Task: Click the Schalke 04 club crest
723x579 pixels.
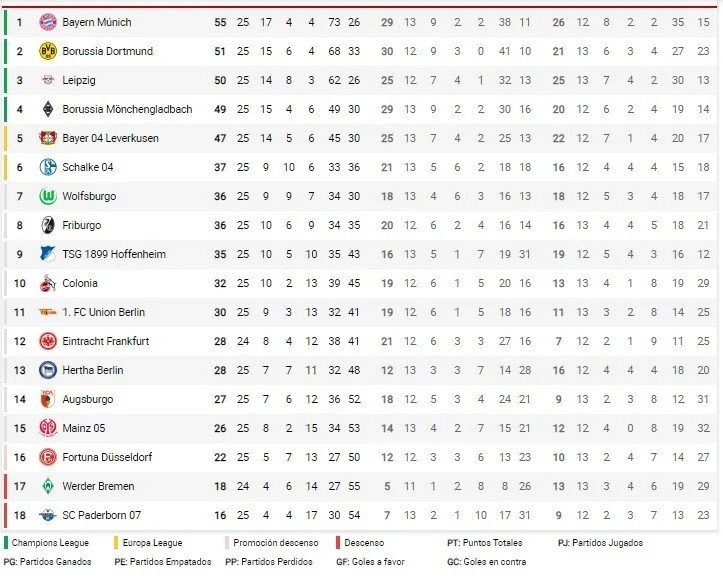Action: pos(48,167)
